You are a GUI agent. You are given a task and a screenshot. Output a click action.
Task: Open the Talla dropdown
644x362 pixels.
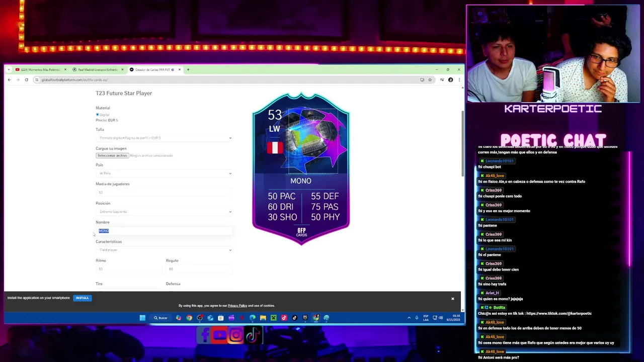pos(164,138)
